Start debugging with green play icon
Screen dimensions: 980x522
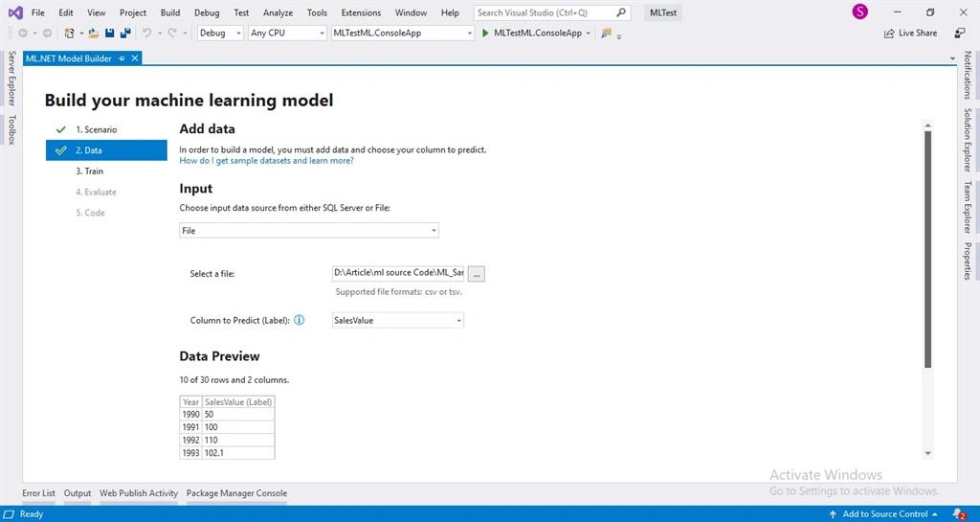[x=485, y=34]
